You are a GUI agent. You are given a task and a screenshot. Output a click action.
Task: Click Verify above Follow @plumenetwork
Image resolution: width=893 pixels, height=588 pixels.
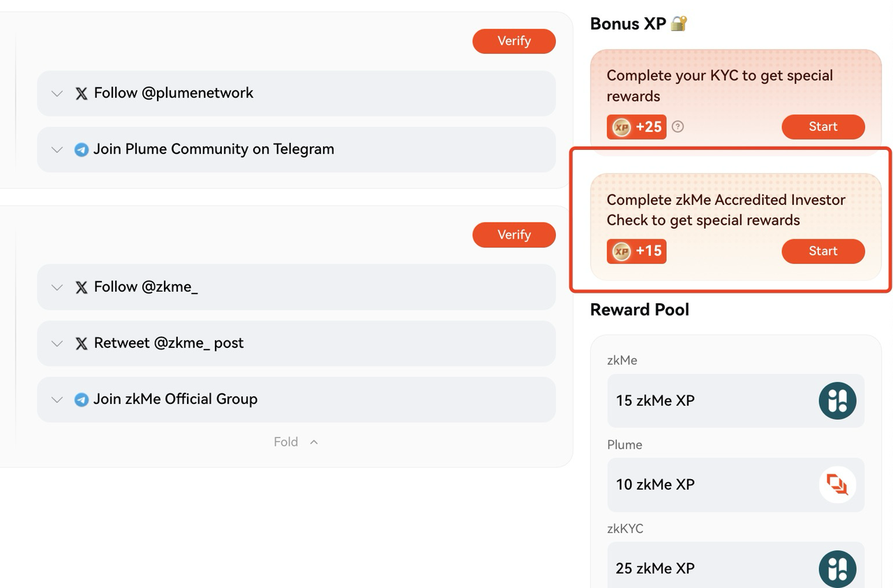coord(514,41)
